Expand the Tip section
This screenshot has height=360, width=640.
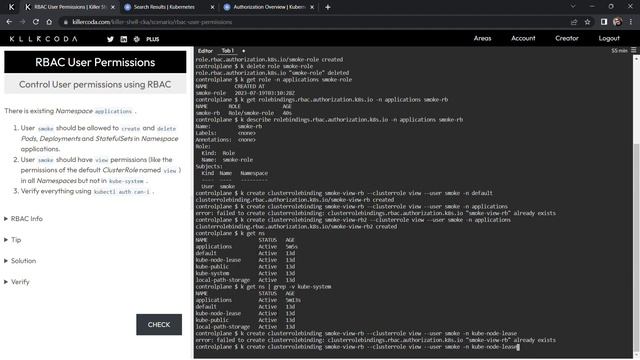tap(13, 240)
